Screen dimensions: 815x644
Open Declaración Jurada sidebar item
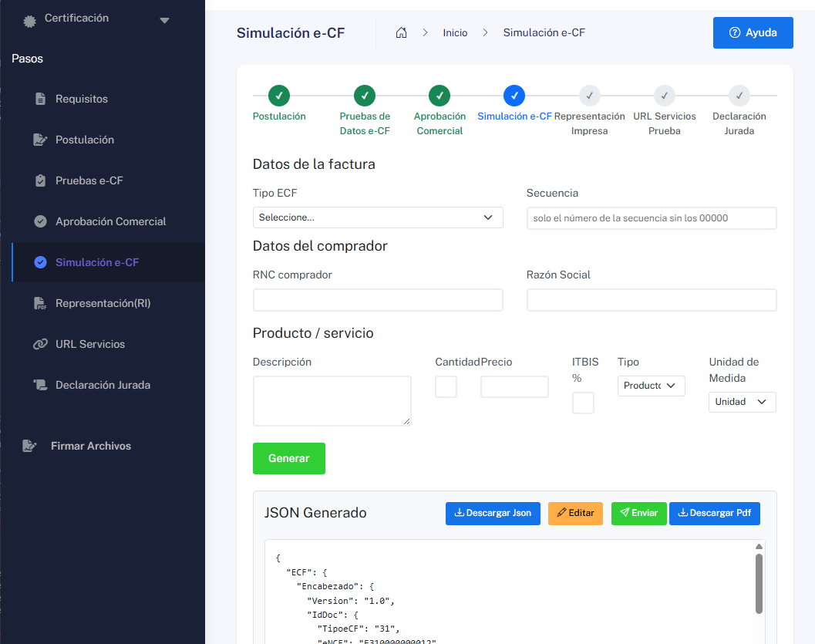click(103, 385)
